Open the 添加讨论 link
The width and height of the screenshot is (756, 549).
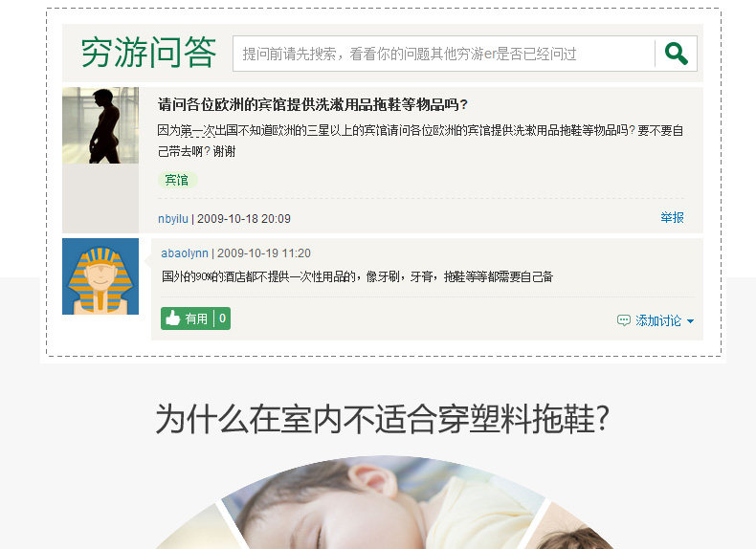pos(658,320)
